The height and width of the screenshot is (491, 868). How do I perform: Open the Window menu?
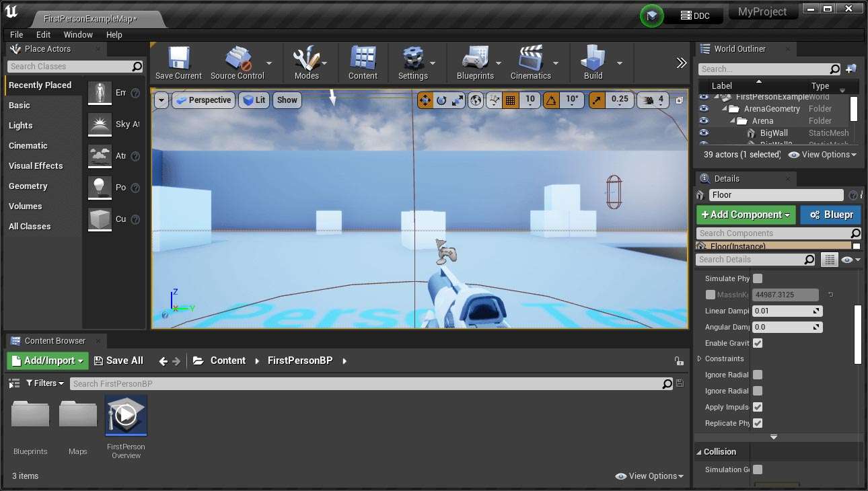coord(78,35)
